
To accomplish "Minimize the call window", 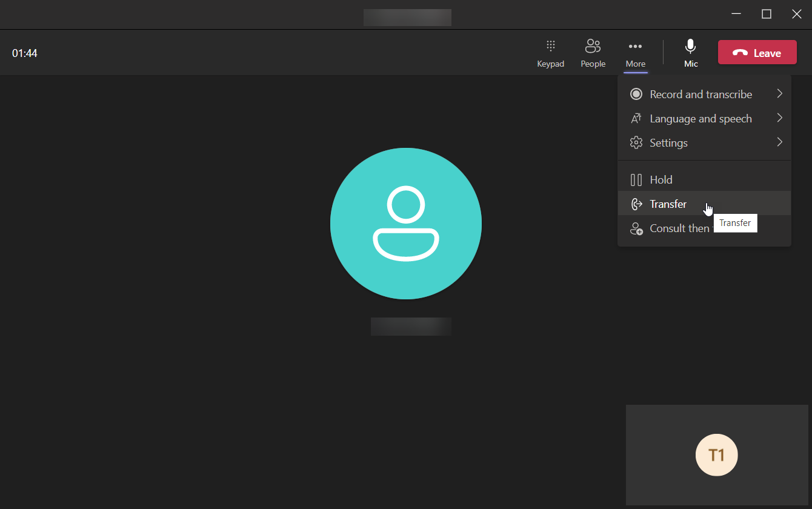I will [x=736, y=14].
